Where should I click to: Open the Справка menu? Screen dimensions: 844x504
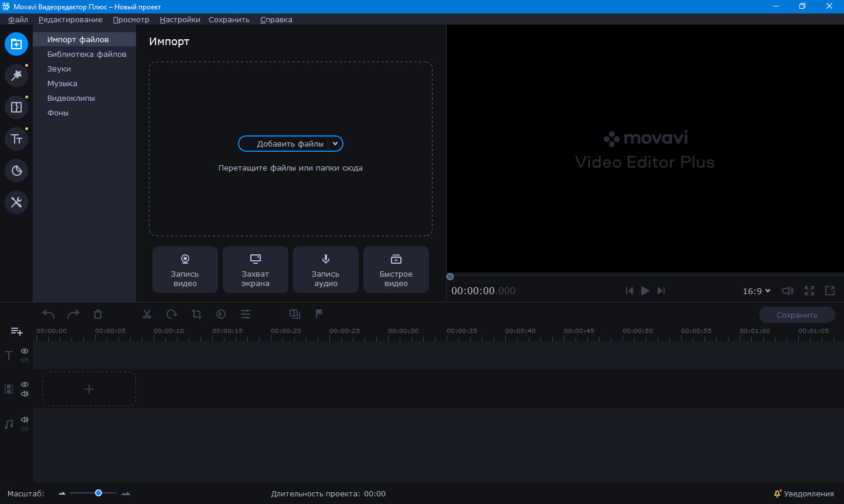(x=276, y=19)
